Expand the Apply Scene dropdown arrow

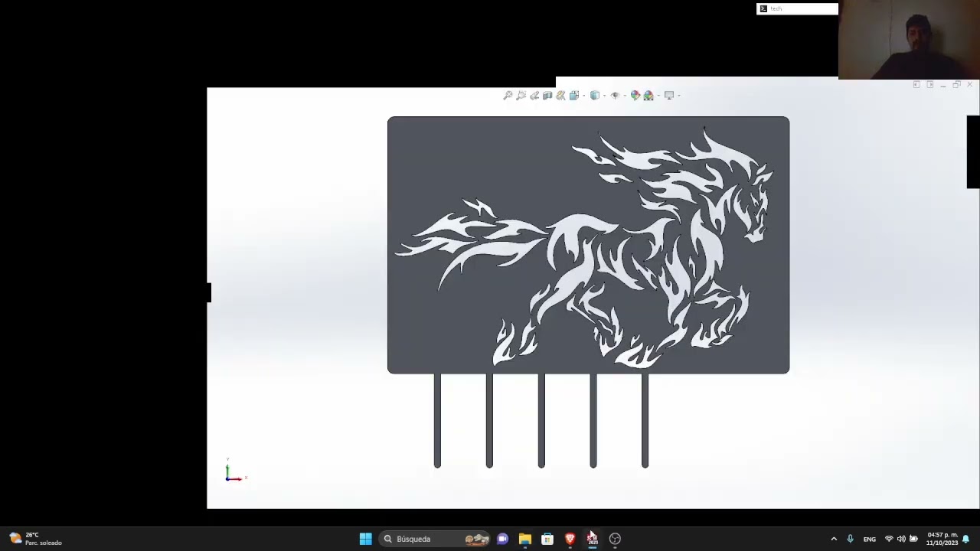pos(658,96)
